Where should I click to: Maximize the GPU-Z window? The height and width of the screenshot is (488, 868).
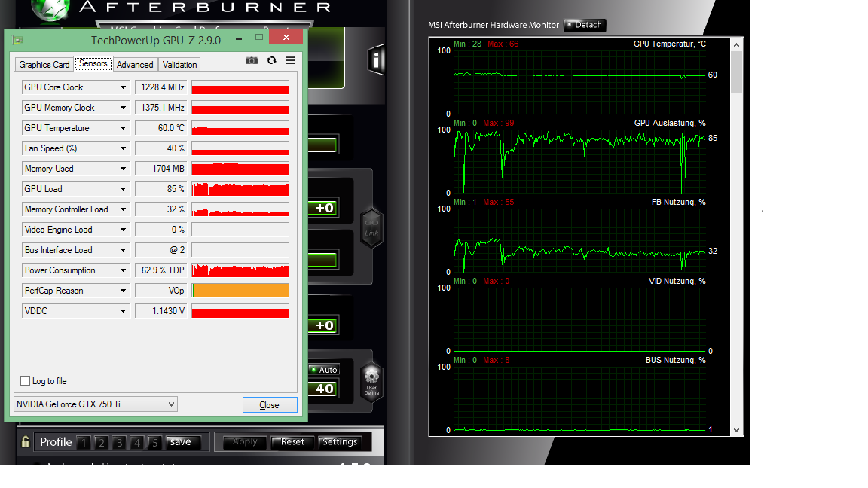pyautogui.click(x=258, y=38)
